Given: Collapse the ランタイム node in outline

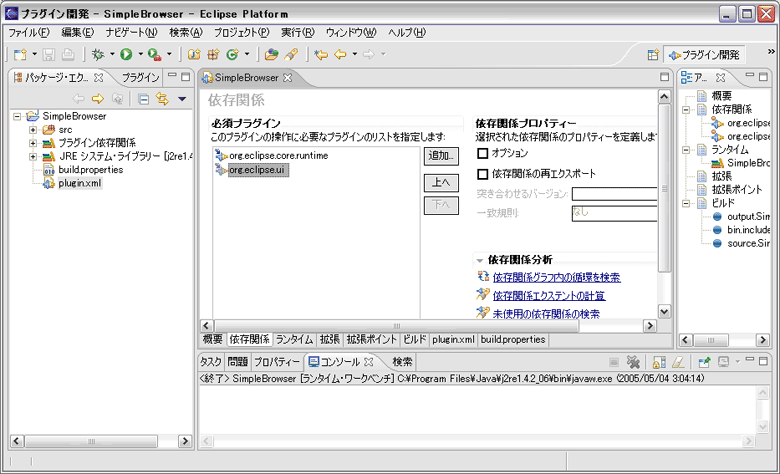Looking at the screenshot, I should point(686,150).
